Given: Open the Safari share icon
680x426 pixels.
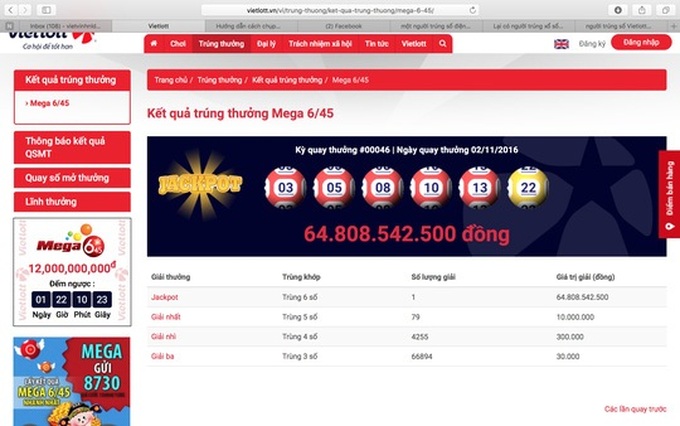Looking at the screenshot, I should 642,10.
